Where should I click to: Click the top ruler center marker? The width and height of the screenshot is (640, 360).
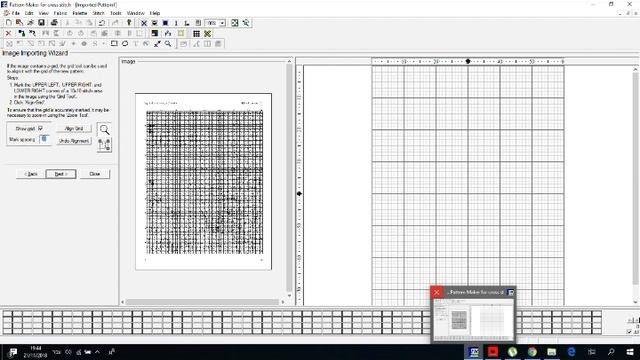tap(468, 61)
